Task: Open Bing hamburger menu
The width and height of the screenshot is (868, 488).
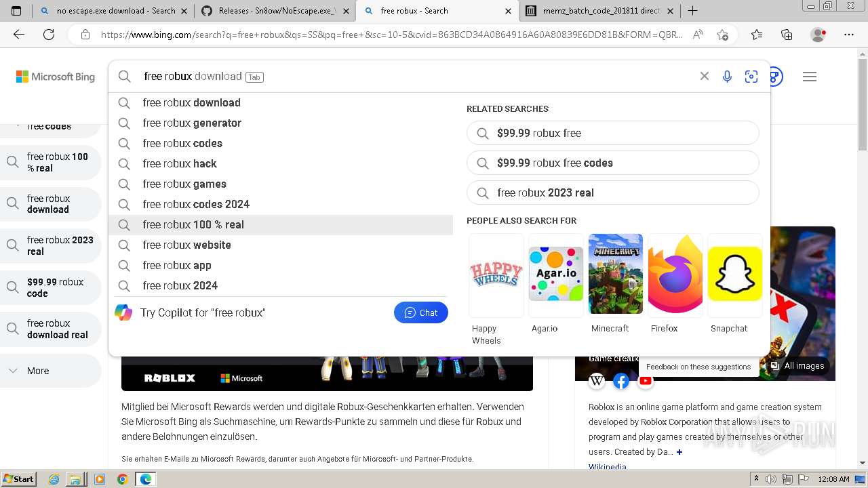Action: click(810, 77)
